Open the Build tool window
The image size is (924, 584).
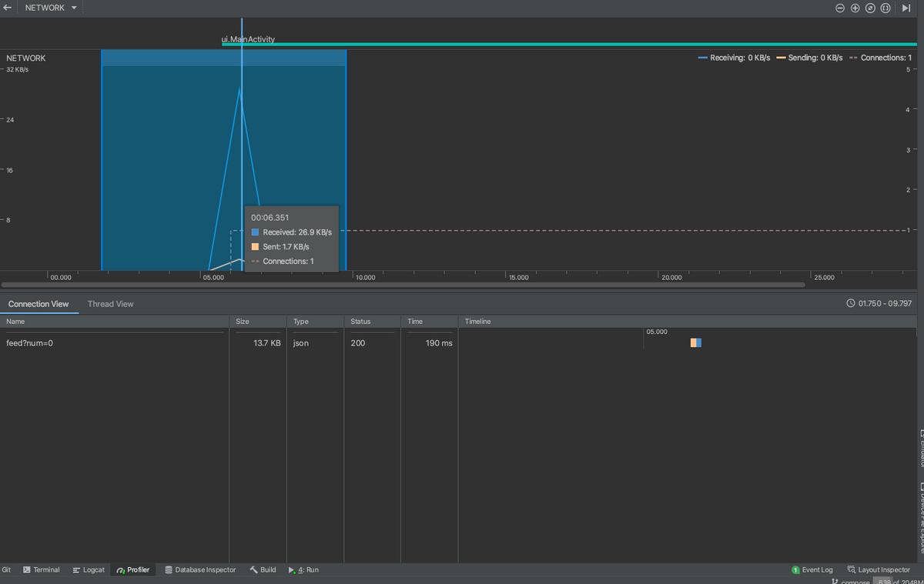point(263,570)
